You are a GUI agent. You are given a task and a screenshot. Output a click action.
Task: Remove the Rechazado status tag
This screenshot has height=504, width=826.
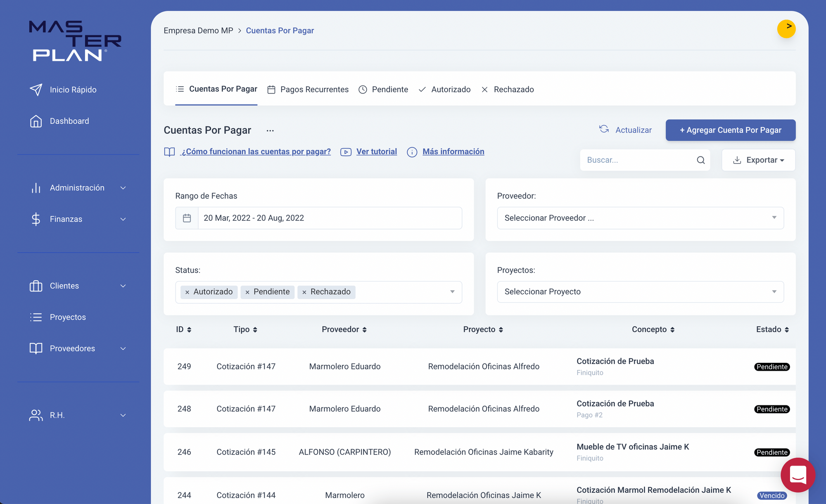point(304,292)
